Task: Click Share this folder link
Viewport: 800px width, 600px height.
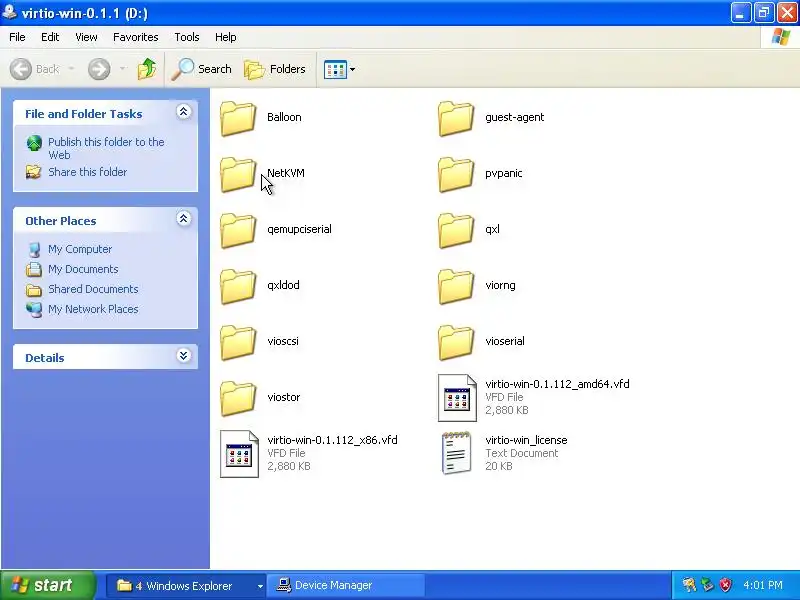Action: click(x=87, y=172)
